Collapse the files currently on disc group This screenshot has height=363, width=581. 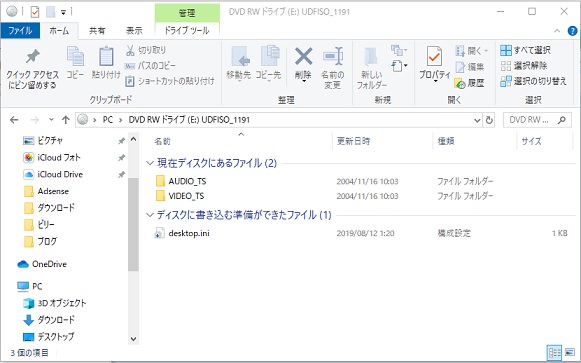[150, 163]
